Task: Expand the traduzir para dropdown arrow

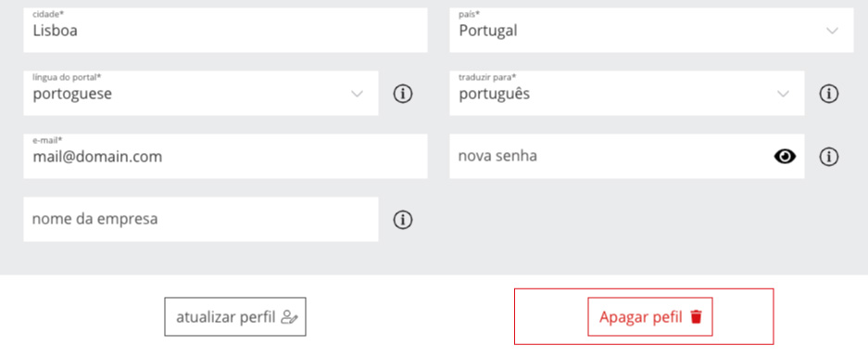Action: (783, 94)
